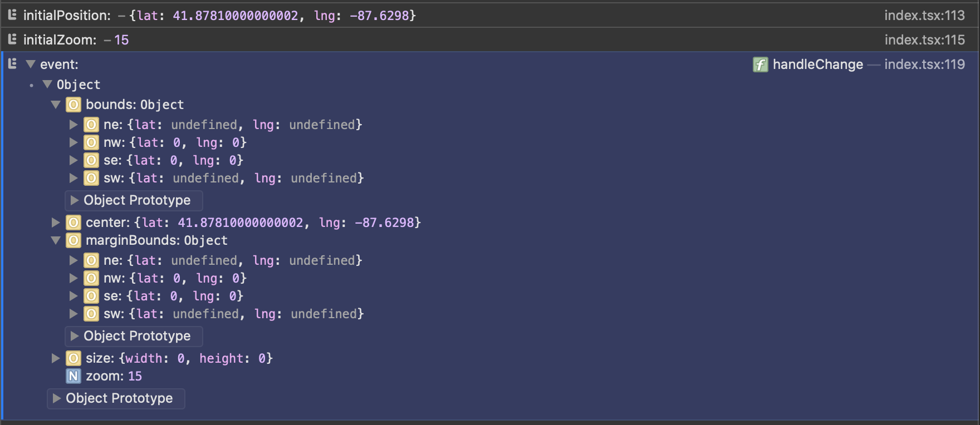Open source link index.tsx:119
The image size is (980, 425).
pyautogui.click(x=924, y=65)
